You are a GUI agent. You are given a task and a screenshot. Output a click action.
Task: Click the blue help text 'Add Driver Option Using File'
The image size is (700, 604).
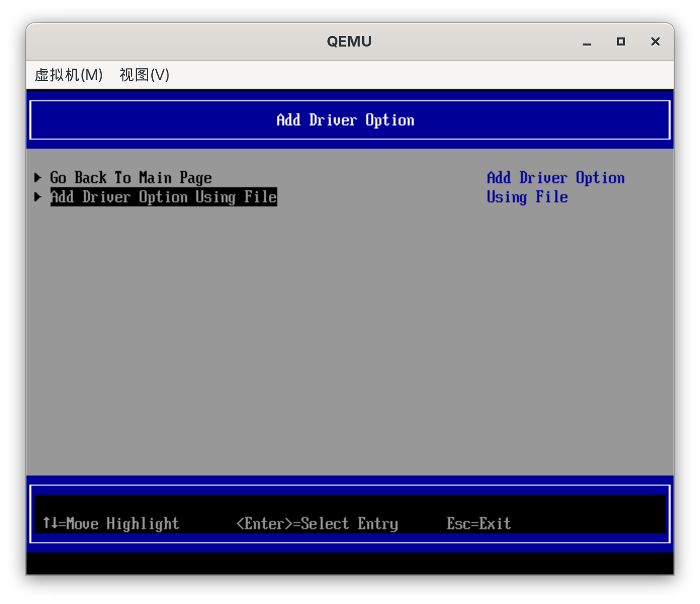point(556,187)
